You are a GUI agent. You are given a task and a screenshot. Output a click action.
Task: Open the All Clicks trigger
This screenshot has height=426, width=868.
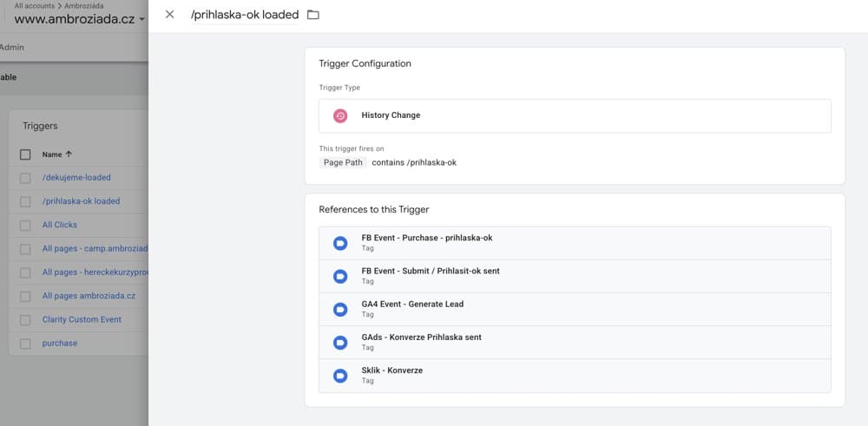[60, 226]
